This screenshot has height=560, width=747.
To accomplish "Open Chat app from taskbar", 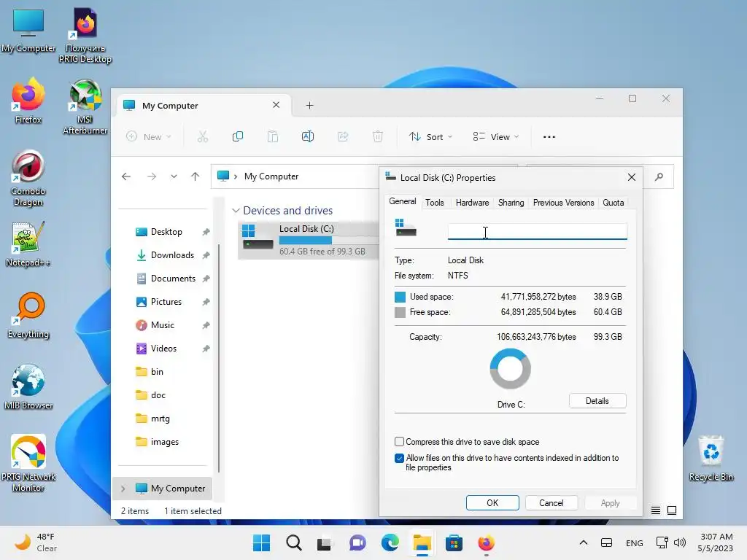I will click(357, 542).
